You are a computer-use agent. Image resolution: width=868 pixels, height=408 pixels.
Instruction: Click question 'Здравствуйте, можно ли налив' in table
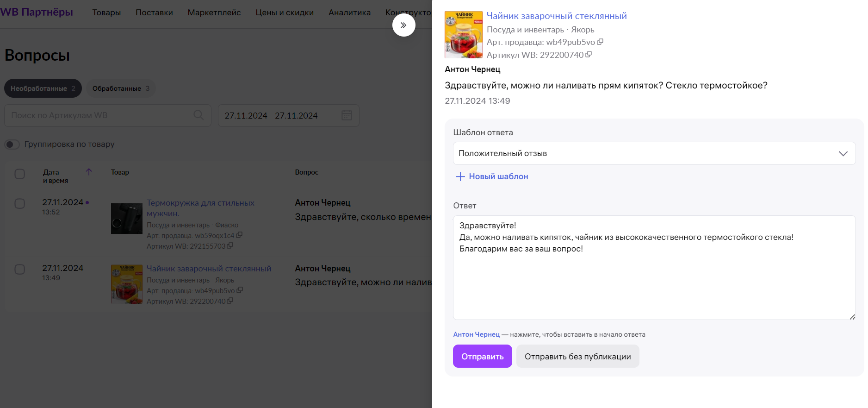point(363,282)
